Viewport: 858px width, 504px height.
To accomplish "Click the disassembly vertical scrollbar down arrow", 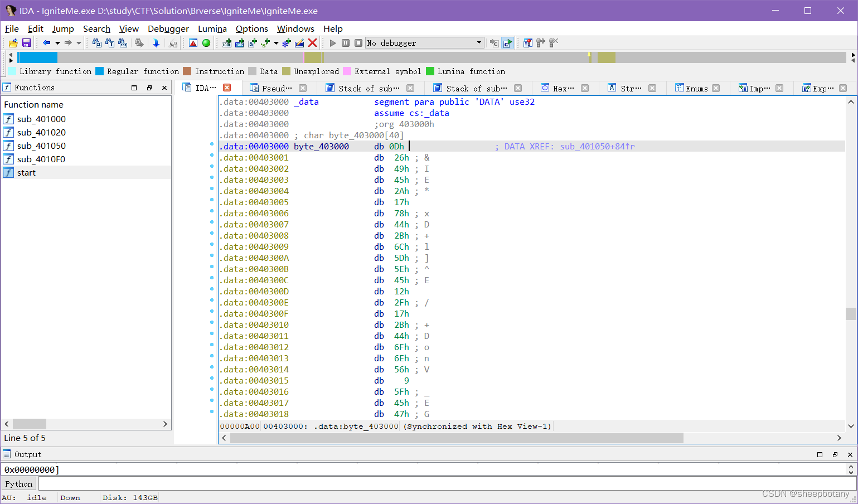I will pyautogui.click(x=851, y=426).
